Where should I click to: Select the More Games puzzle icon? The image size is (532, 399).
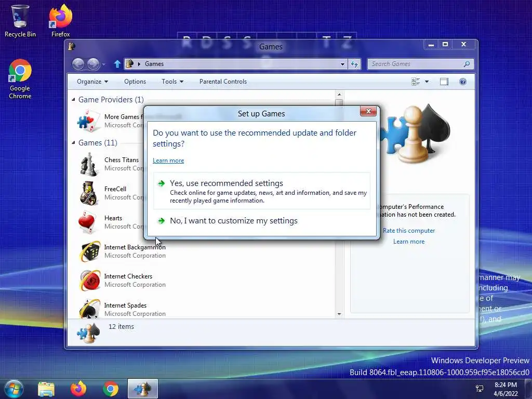click(88, 121)
